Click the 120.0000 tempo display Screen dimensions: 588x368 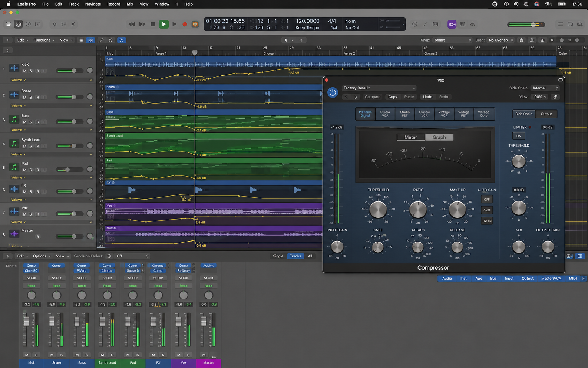(x=307, y=21)
